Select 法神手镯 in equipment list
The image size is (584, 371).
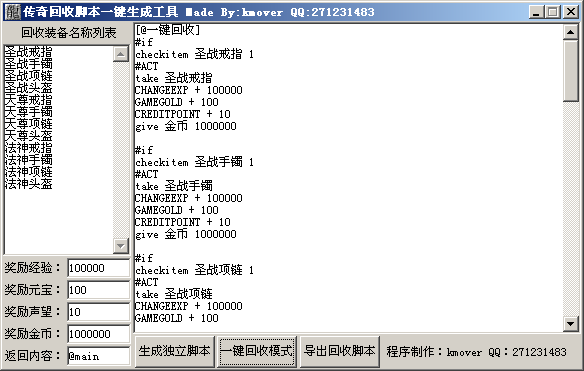tap(28, 160)
